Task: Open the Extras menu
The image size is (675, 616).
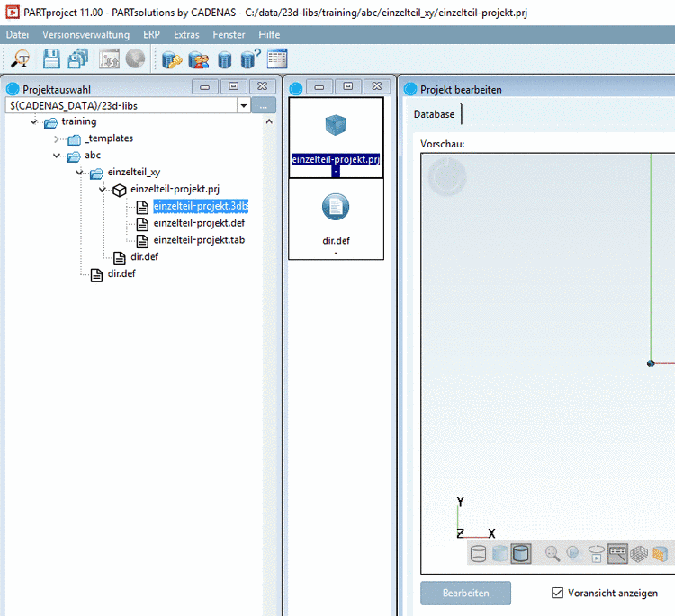Action: [x=186, y=34]
